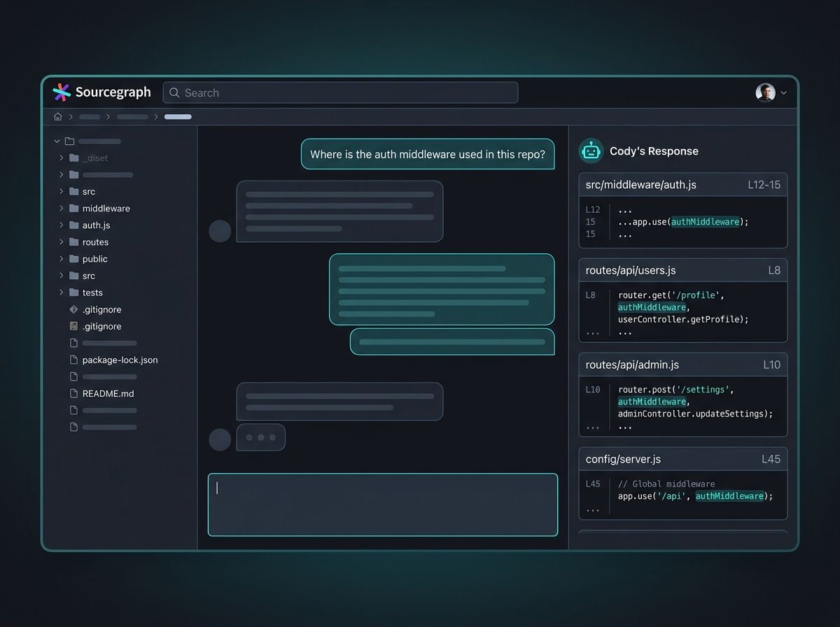Click the routes folder icon
840x627 pixels.
pyautogui.click(x=73, y=242)
